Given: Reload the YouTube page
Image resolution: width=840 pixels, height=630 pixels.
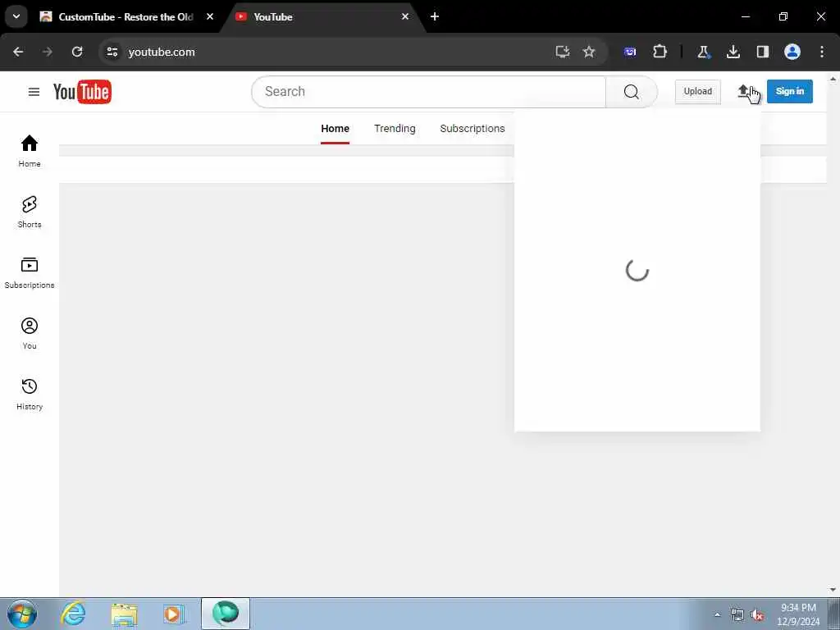Looking at the screenshot, I should (x=77, y=52).
